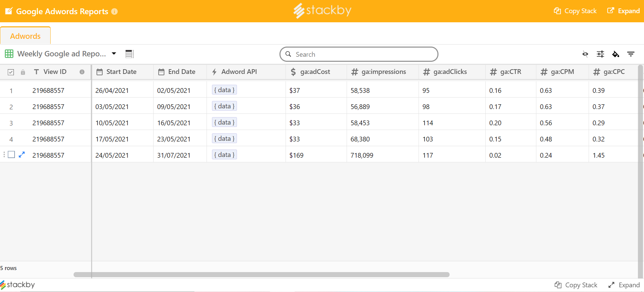This screenshot has height=292, width=644.
Task: Expand the 24/05/2021 record with blue arrows icon
Action: coord(22,155)
